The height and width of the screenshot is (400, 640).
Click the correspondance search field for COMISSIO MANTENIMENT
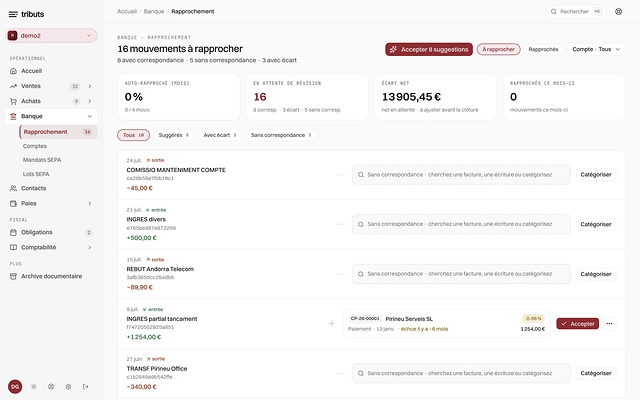click(461, 175)
